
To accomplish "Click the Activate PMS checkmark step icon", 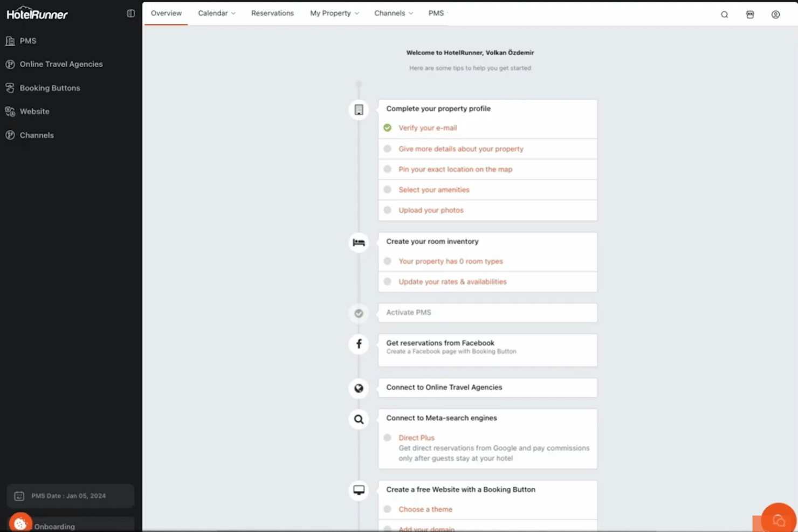I will [359, 313].
